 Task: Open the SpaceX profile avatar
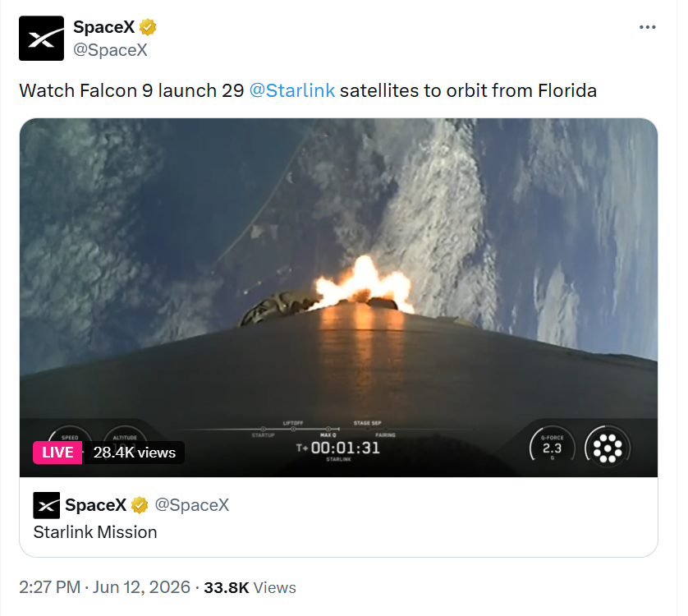(x=41, y=39)
